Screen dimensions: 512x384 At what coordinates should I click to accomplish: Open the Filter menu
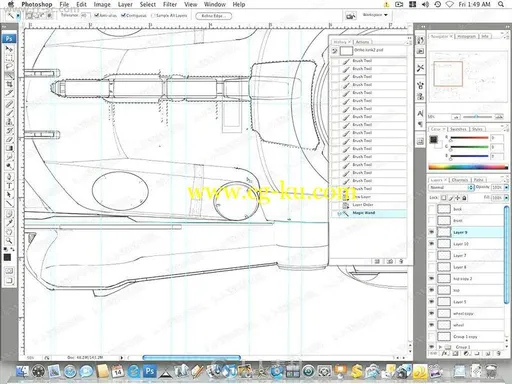170,4
